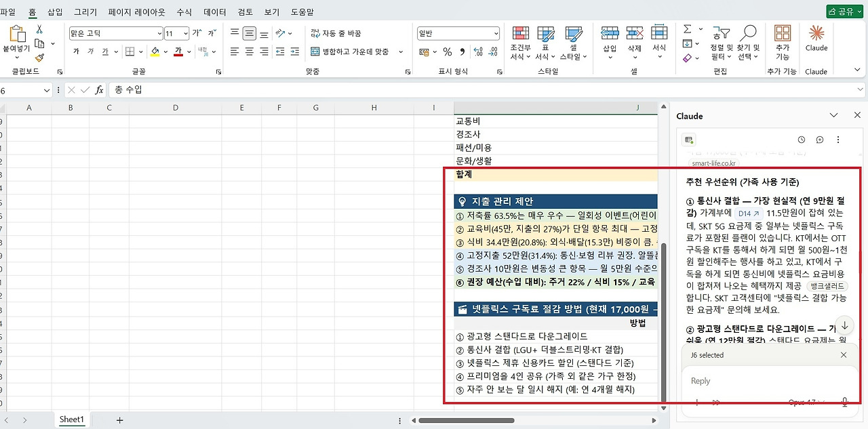Expand the merge and center (병합하고 가운데 맞춤) dropdown arrow
This screenshot has height=429, width=868.
click(400, 52)
